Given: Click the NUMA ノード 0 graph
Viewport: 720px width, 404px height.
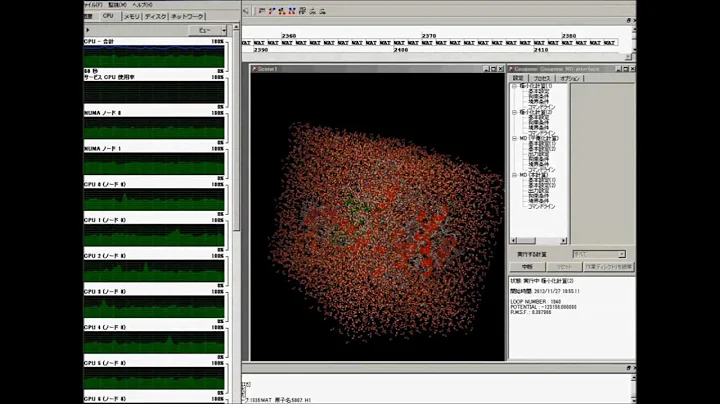Looking at the screenshot, I should click(x=154, y=128).
